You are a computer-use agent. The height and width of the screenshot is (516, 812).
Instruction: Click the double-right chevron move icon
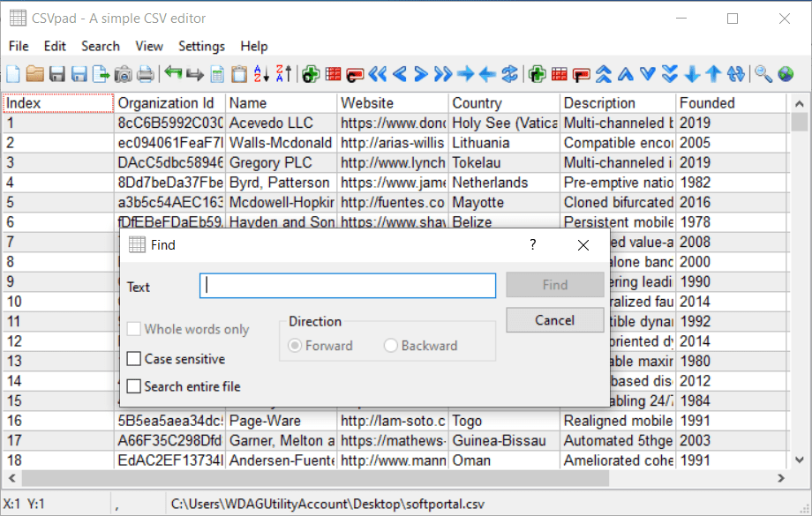(x=443, y=74)
